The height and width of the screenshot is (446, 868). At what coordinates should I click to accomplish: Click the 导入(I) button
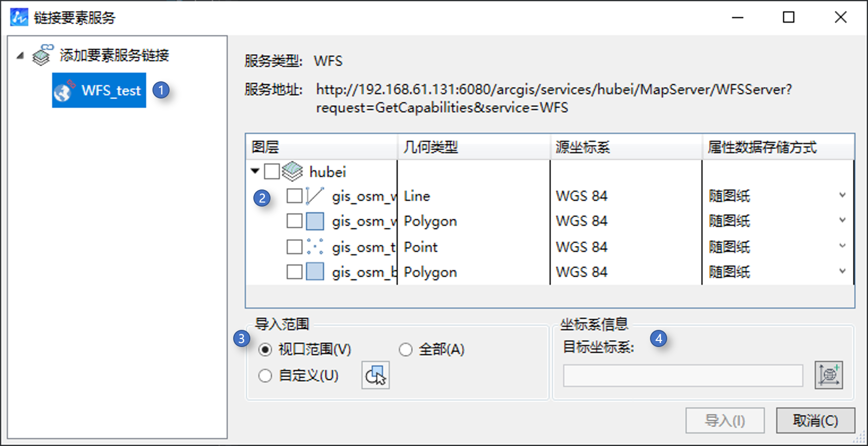pos(725,420)
